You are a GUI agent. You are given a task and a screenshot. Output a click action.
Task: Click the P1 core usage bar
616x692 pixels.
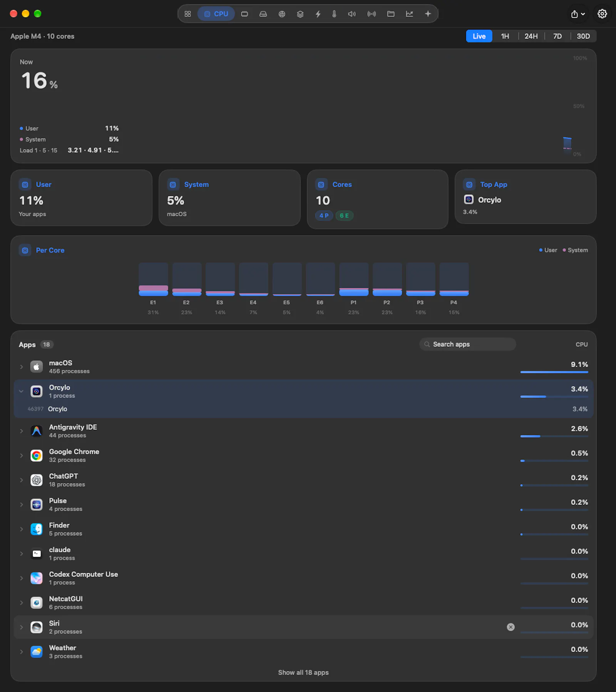coord(354,279)
